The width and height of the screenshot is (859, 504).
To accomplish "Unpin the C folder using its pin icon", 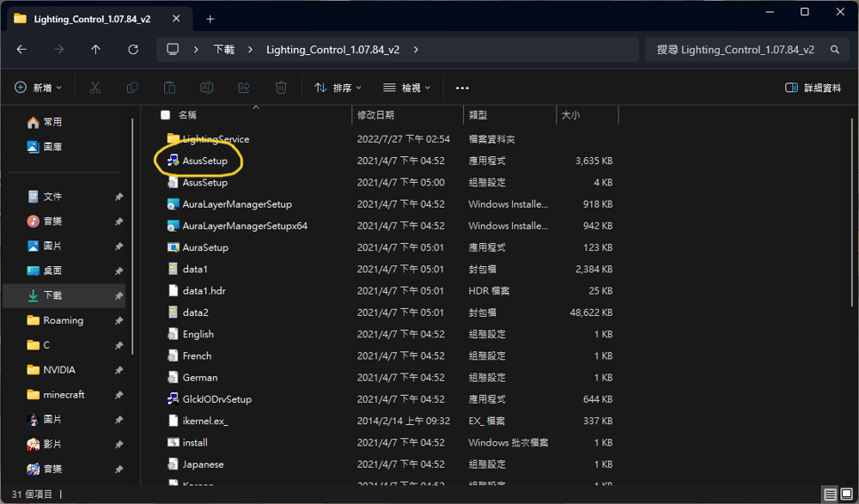I will pos(119,346).
